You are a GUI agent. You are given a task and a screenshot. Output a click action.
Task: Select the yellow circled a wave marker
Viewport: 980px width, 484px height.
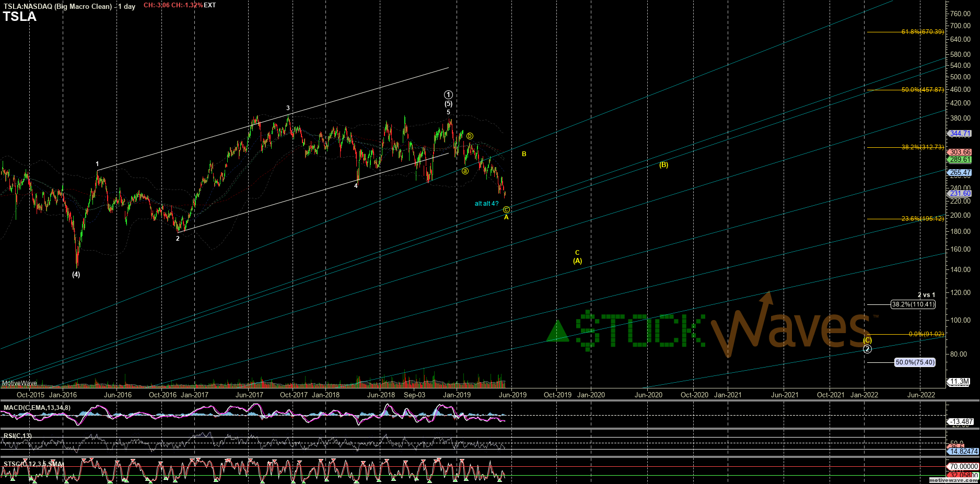coord(465,171)
